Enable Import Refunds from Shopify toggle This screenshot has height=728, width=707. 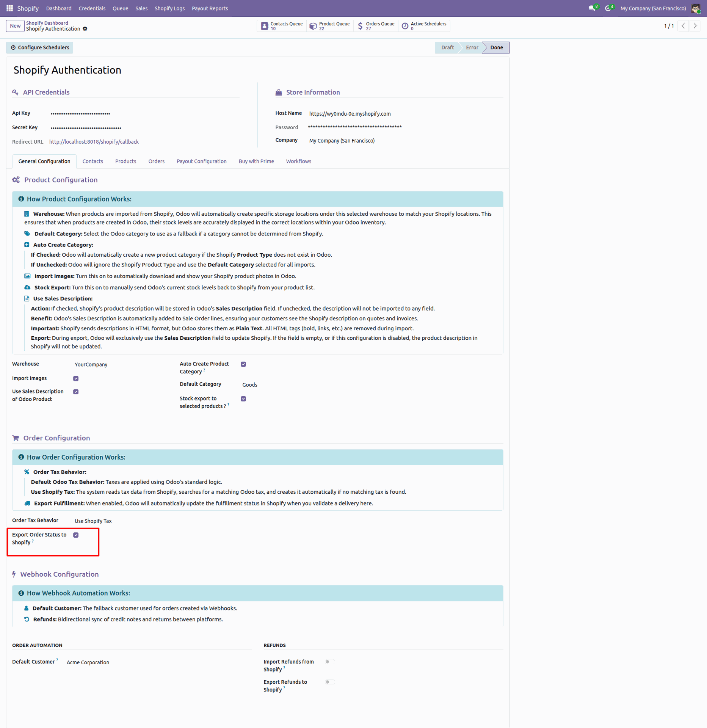click(x=329, y=662)
